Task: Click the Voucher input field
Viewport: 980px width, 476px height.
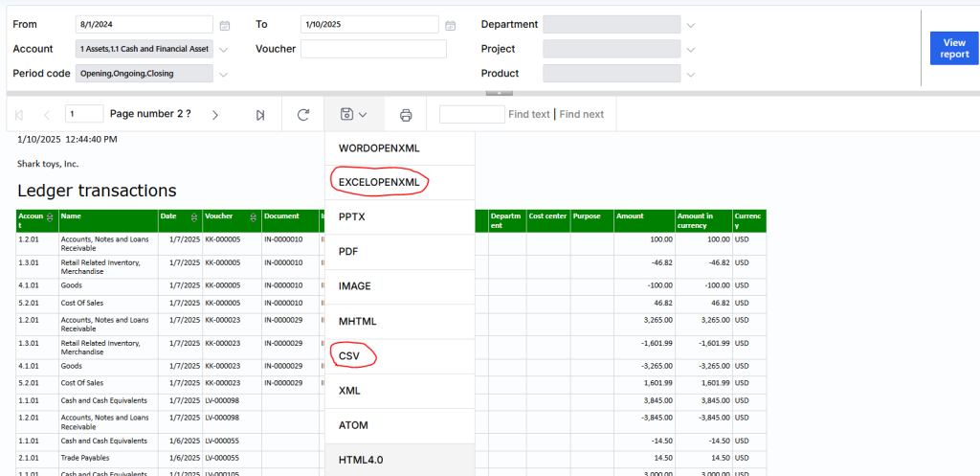Action: pyautogui.click(x=373, y=49)
